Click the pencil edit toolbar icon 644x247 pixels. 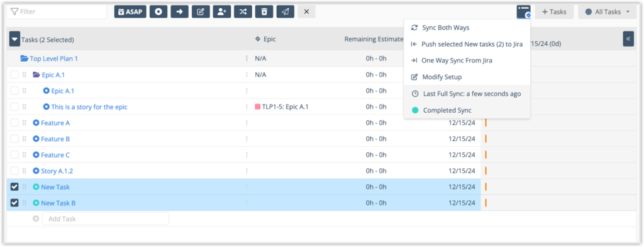(201, 11)
